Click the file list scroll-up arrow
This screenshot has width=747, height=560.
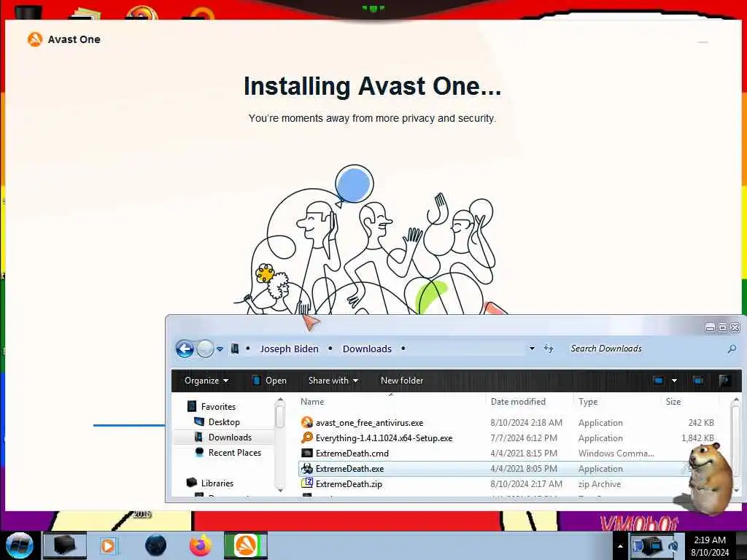tap(735, 400)
